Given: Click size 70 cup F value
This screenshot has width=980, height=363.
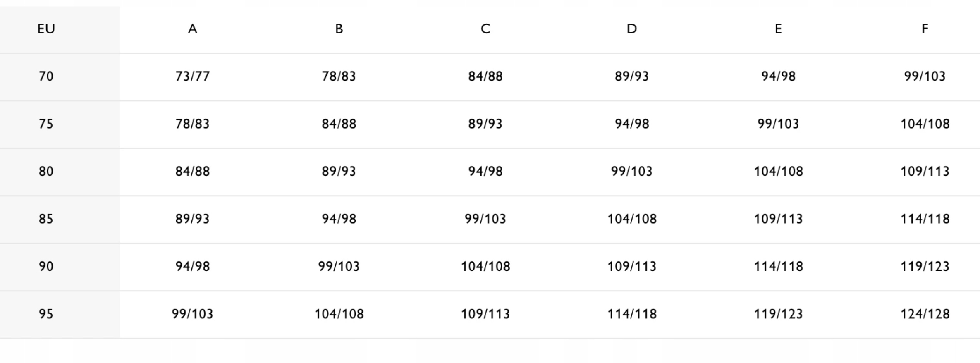Looking at the screenshot, I should coord(925,76).
